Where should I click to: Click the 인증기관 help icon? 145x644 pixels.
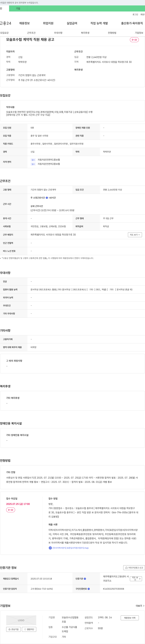pos(85,579)
